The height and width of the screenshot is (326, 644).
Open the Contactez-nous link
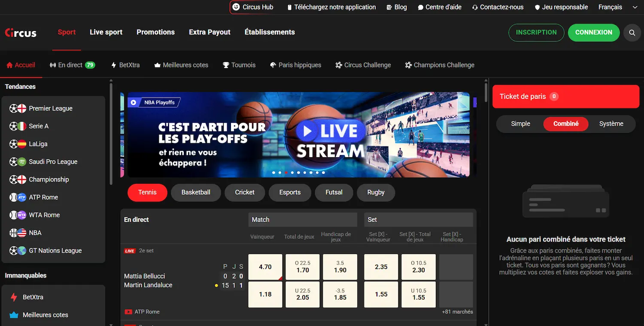[x=498, y=7]
